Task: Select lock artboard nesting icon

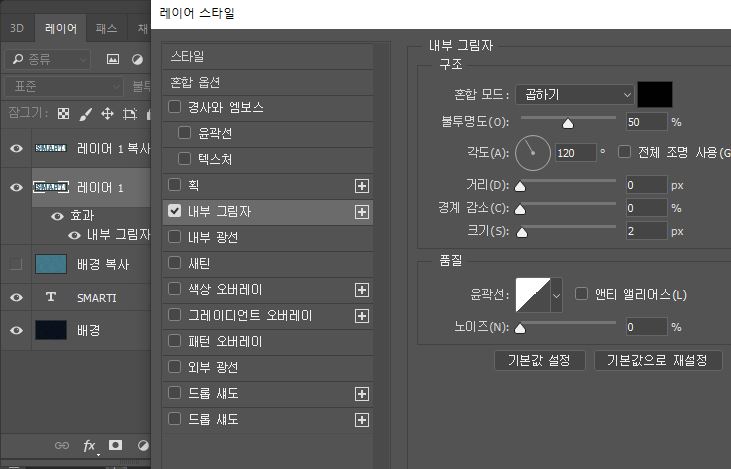Action: [x=130, y=114]
